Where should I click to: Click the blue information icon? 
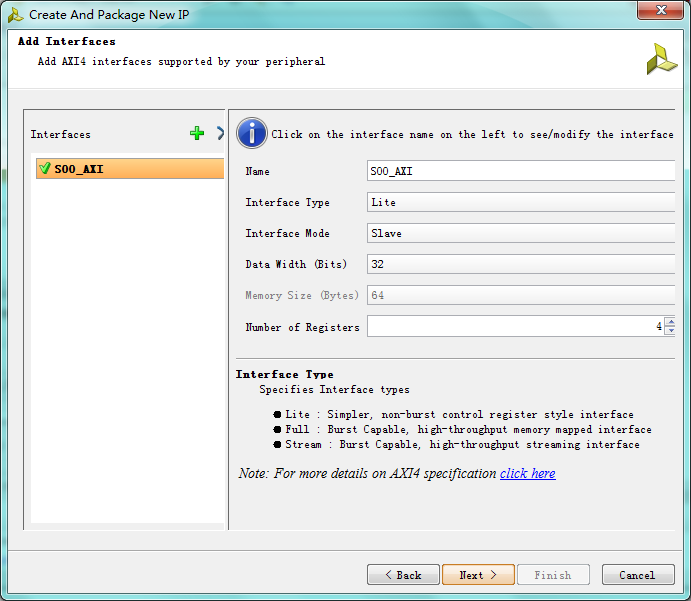point(252,133)
